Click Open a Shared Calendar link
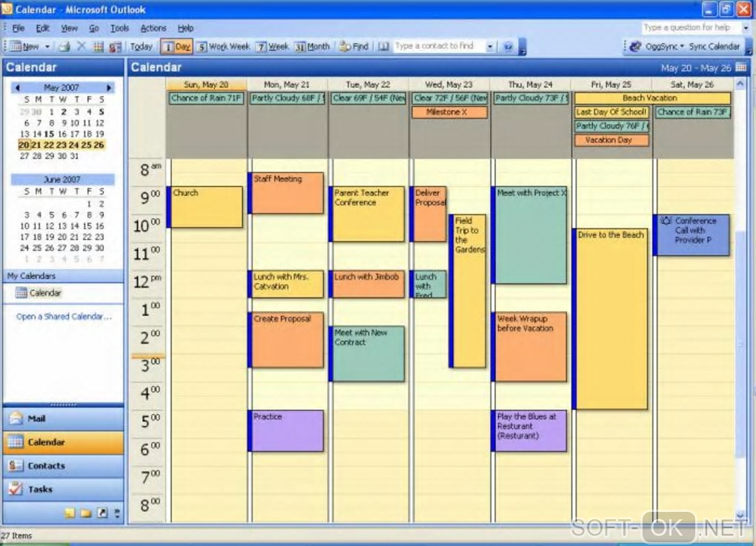 point(64,317)
